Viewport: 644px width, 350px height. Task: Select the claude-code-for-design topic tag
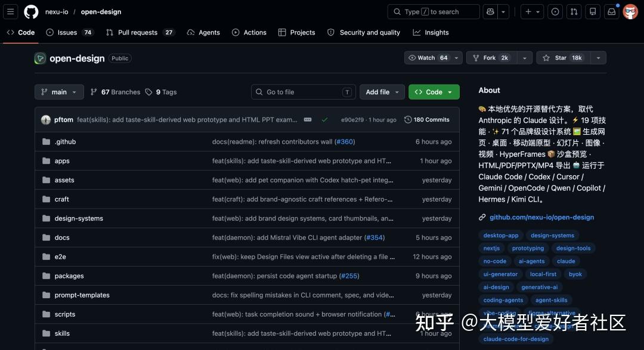[x=516, y=339]
